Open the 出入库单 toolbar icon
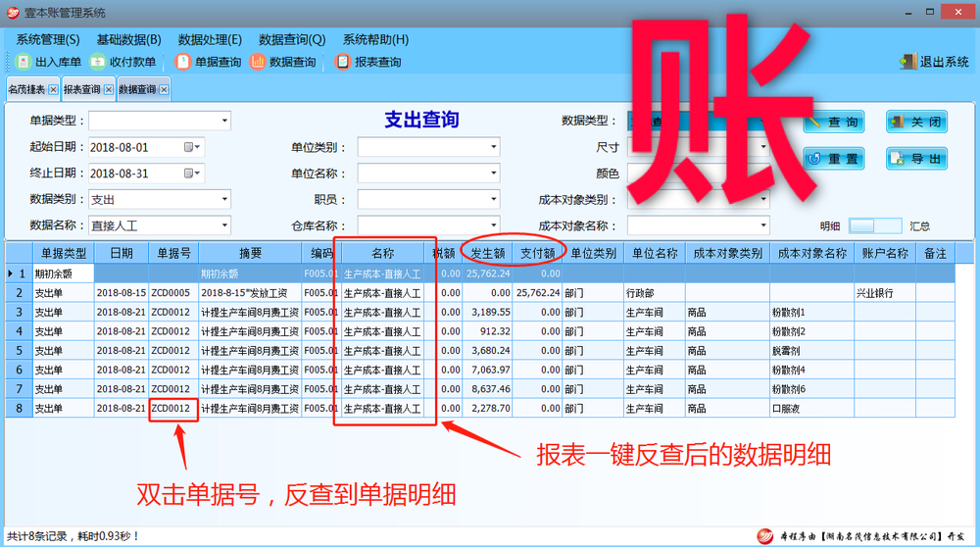980x547 pixels. click(24, 62)
